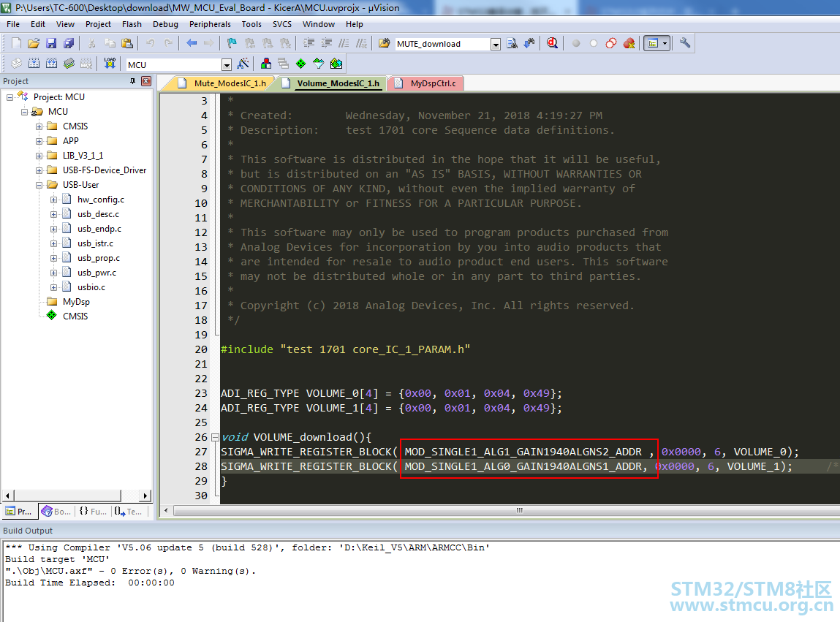Open Manage Project Items icon
This screenshot has height=622, width=840.
coord(265,64)
